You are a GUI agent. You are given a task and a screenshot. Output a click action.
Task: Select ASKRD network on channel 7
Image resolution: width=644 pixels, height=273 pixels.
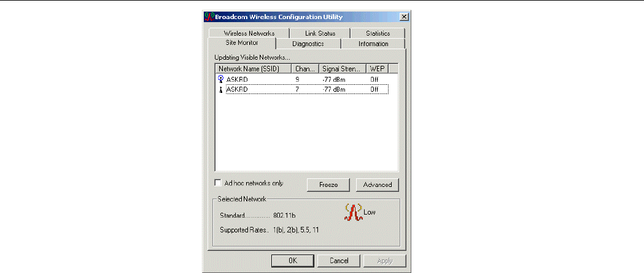(302, 89)
